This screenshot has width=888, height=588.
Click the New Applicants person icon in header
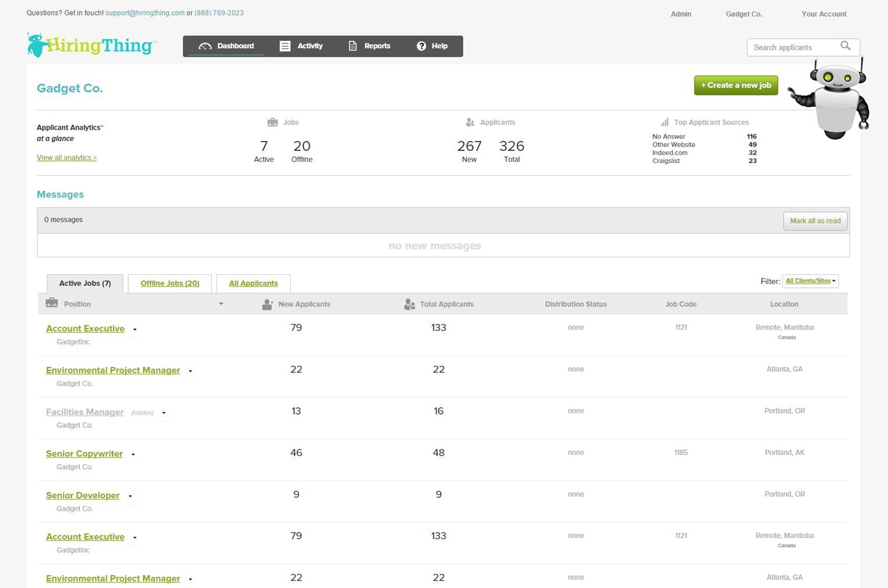(267, 304)
